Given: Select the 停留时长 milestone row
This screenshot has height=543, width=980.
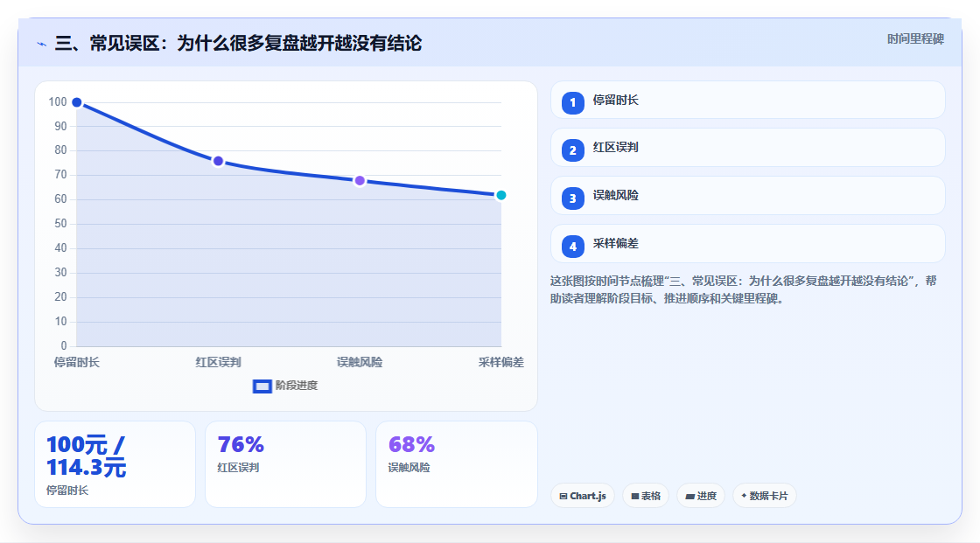Looking at the screenshot, I should (x=747, y=100).
